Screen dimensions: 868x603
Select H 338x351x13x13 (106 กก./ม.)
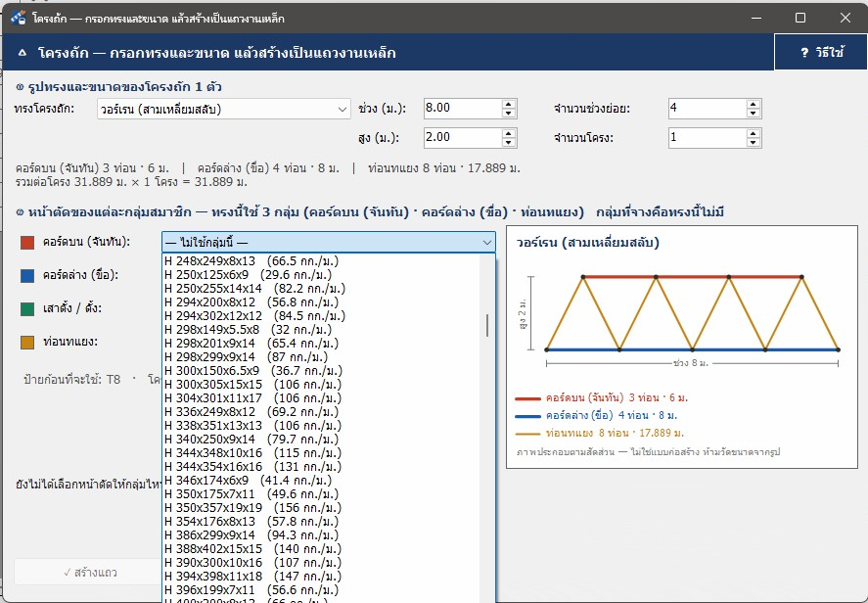pos(321,426)
